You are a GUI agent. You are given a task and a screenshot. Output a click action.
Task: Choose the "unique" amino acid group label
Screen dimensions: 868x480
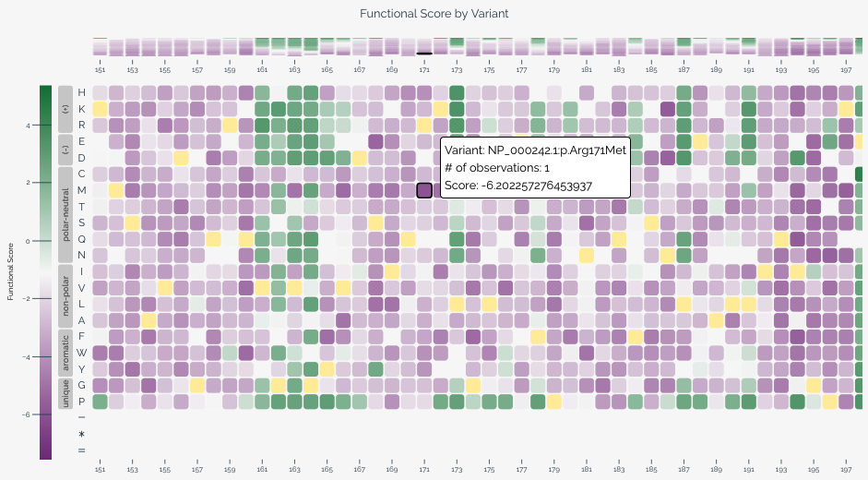click(65, 393)
